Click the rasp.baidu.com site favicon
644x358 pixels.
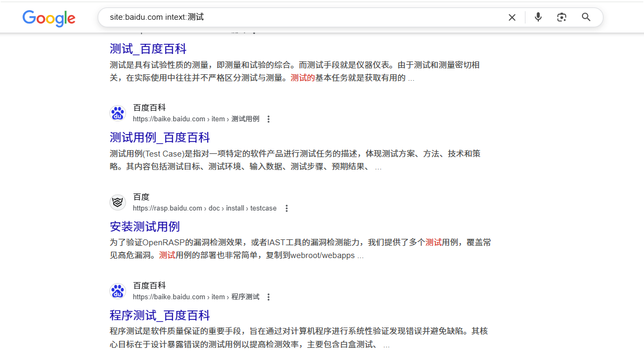pos(117,203)
